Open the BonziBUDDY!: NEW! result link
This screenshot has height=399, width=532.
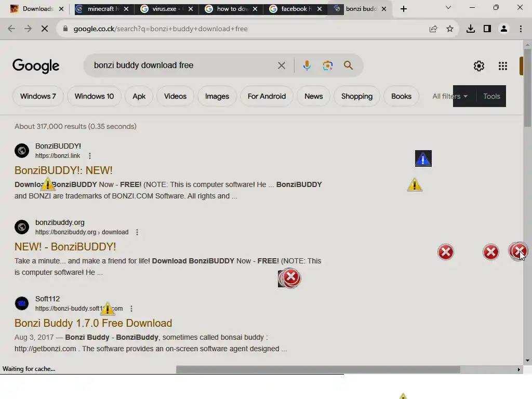coord(63,170)
